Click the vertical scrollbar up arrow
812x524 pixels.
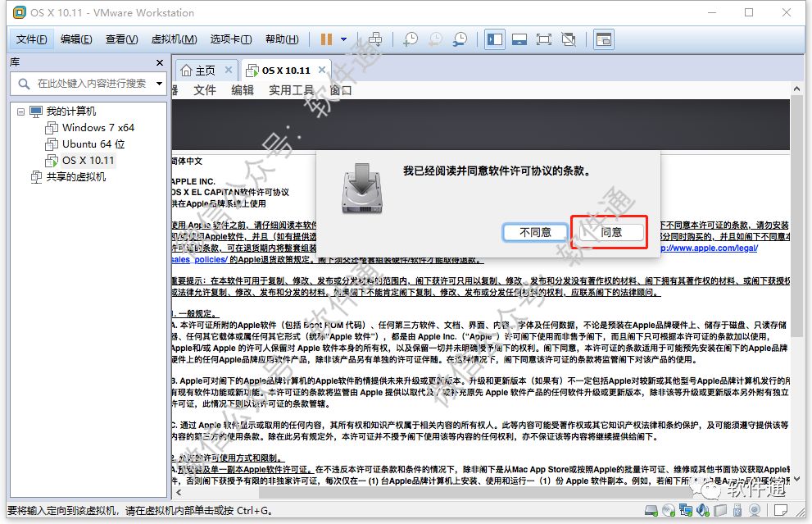796,89
